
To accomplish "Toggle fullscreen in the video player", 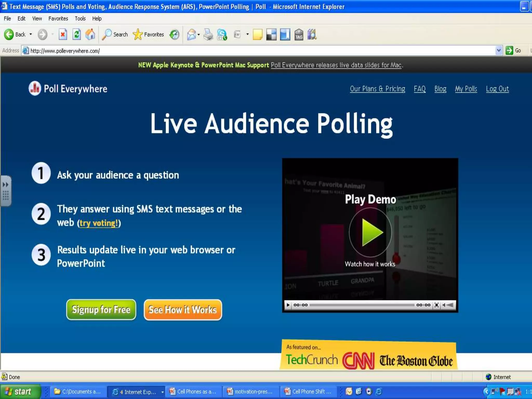I will (x=437, y=305).
